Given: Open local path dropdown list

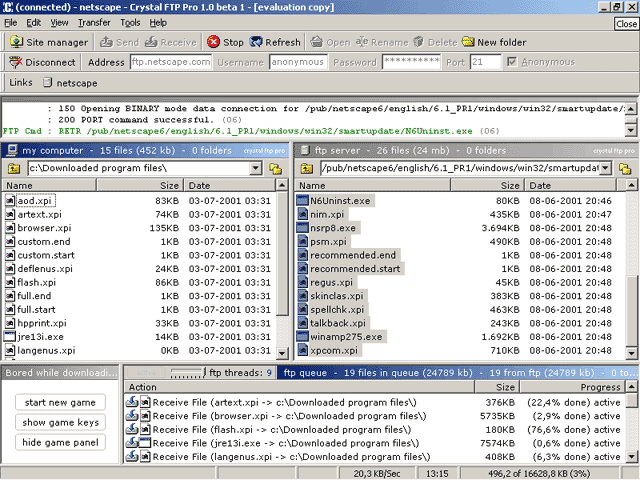Looking at the screenshot, I should pos(256,168).
